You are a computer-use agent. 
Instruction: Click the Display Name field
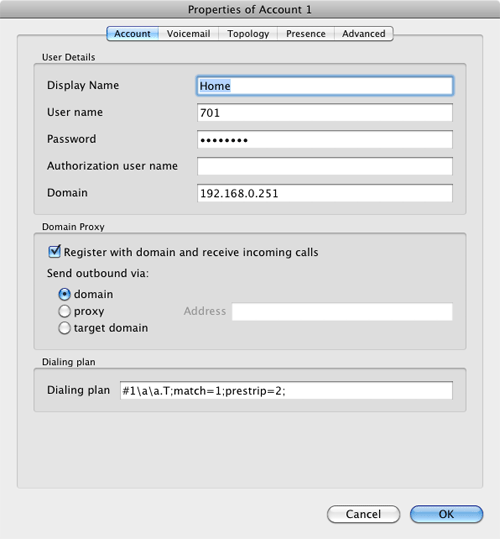coord(325,86)
